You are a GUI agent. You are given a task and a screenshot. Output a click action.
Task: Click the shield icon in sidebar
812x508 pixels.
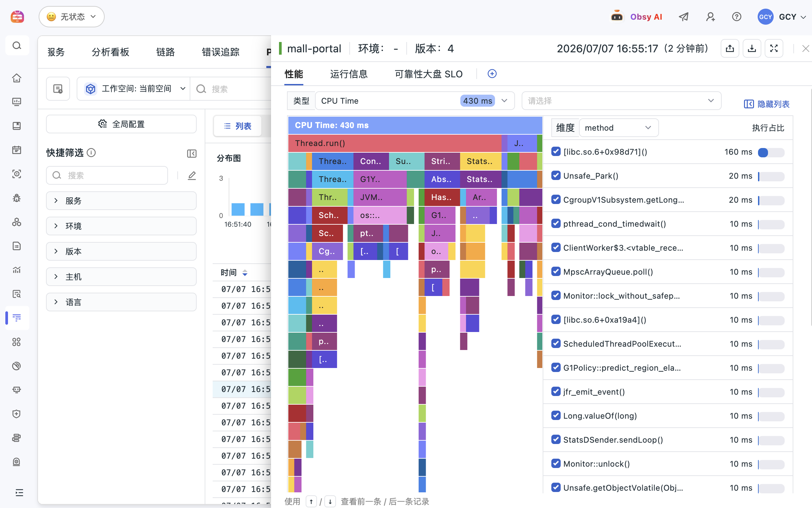tap(17, 414)
